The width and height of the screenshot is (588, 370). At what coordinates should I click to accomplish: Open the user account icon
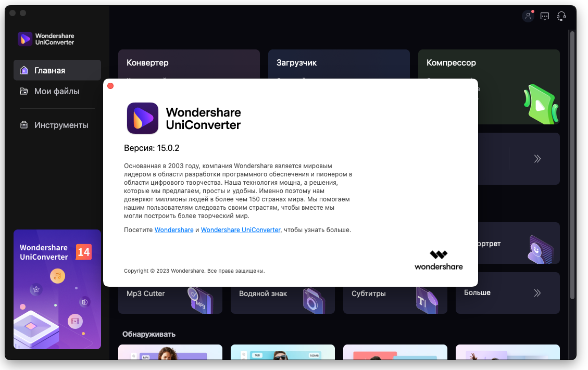(x=528, y=16)
